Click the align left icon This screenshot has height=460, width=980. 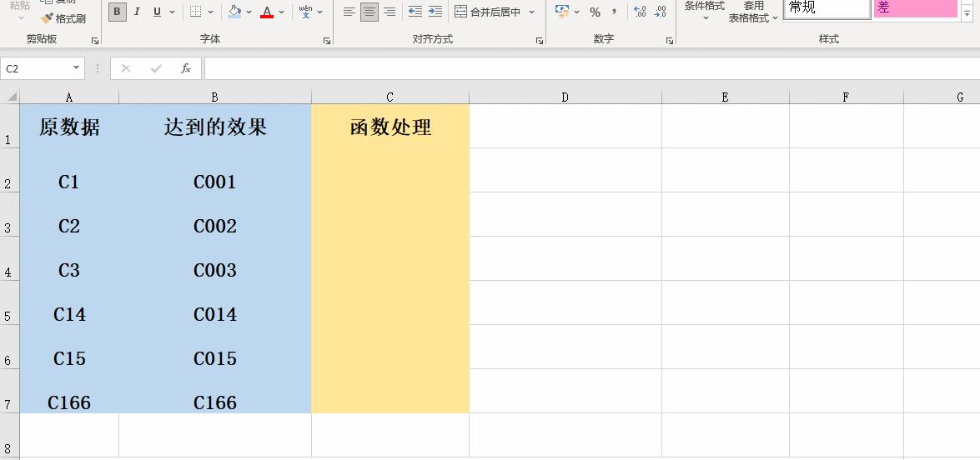(x=349, y=12)
